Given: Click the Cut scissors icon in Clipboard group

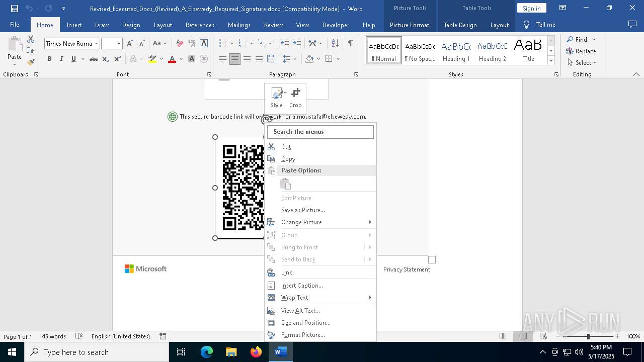Looking at the screenshot, I should tap(31, 39).
